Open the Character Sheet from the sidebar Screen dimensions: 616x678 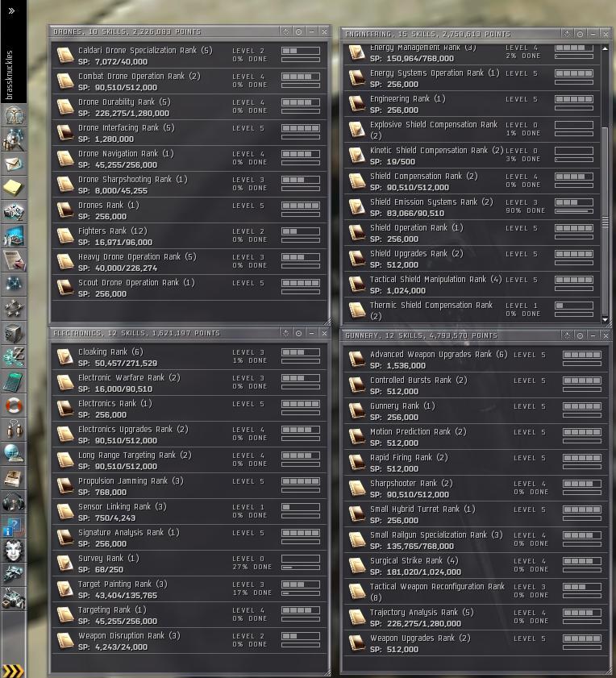[14, 115]
